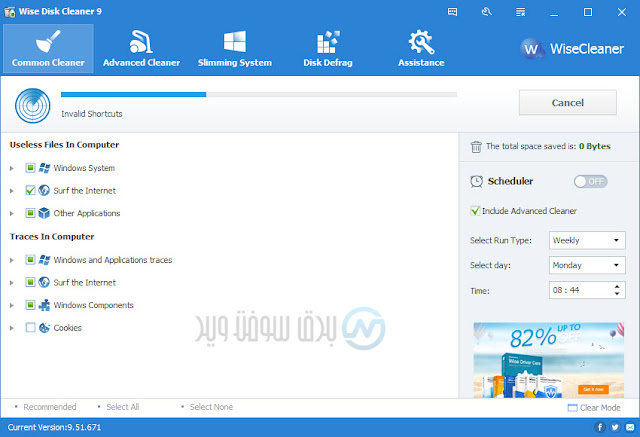Click the Useless Files In Computer heading

click(64, 144)
